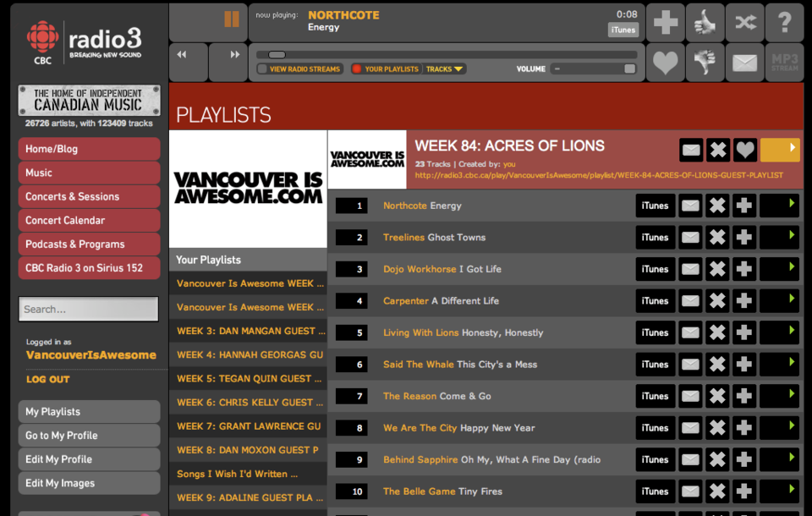Click the shuffle icon in the player
The width and height of the screenshot is (812, 516).
[x=744, y=22]
